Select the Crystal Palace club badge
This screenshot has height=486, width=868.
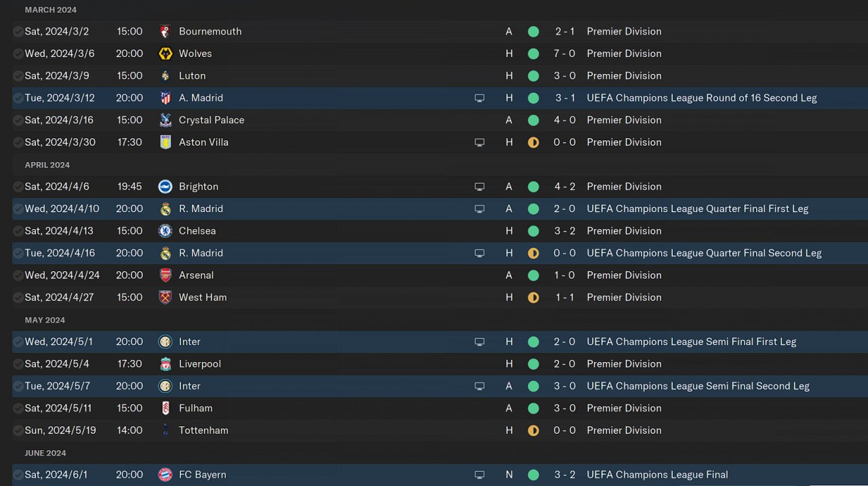pos(165,120)
